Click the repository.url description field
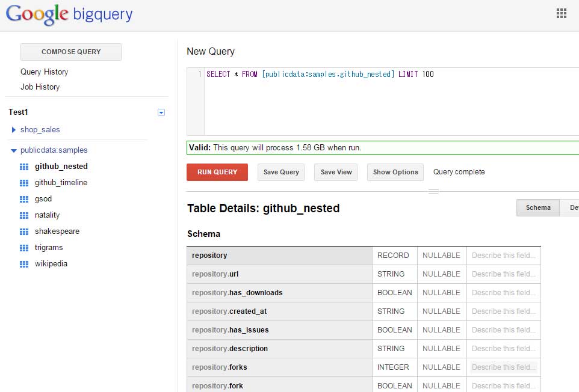The width and height of the screenshot is (579, 392). [x=503, y=274]
